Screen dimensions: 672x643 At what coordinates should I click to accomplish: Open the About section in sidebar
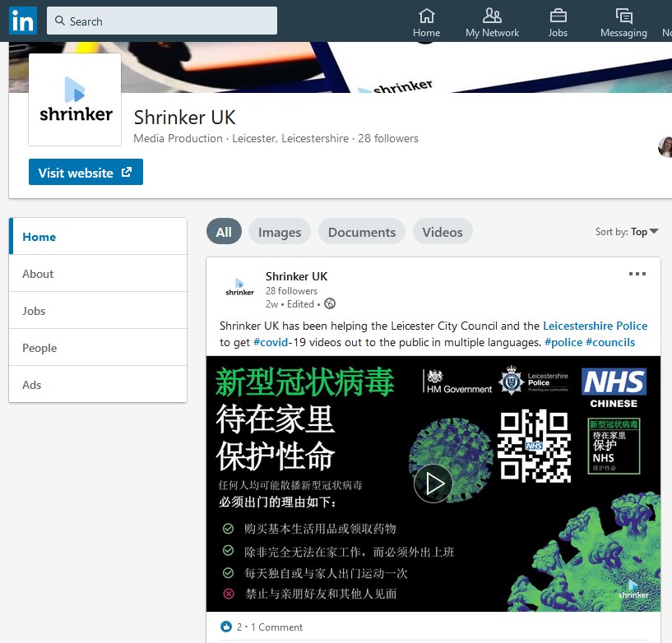point(98,274)
